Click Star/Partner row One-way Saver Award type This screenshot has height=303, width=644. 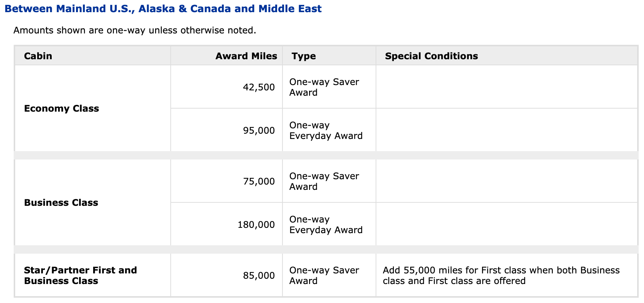click(324, 276)
